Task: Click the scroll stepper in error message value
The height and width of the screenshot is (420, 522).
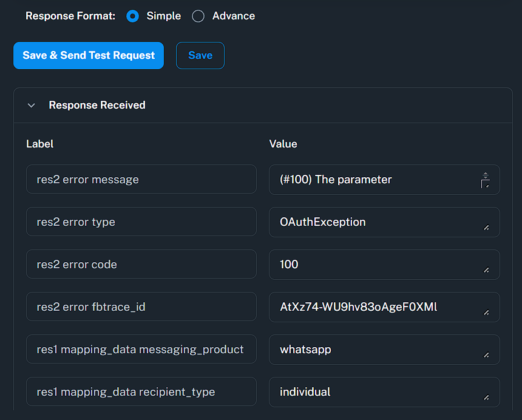Action: (x=485, y=175)
